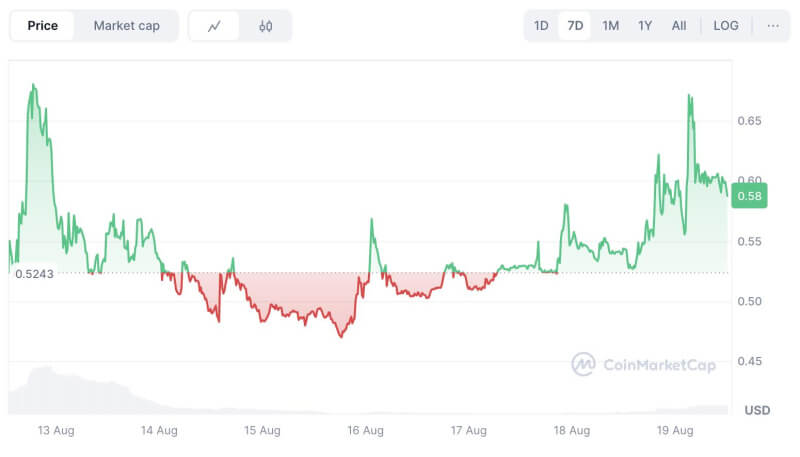Click the 13 Aug date marker
Screen dimensions: 800x457
pyautogui.click(x=56, y=431)
